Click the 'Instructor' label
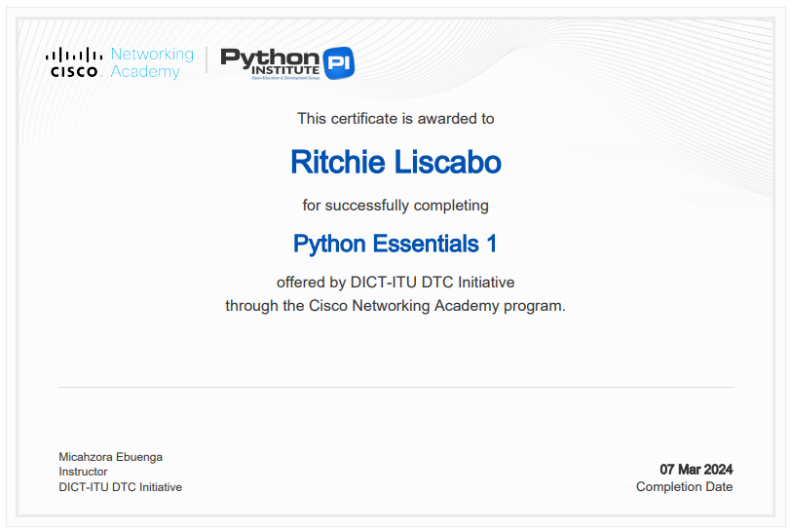 [x=83, y=472]
